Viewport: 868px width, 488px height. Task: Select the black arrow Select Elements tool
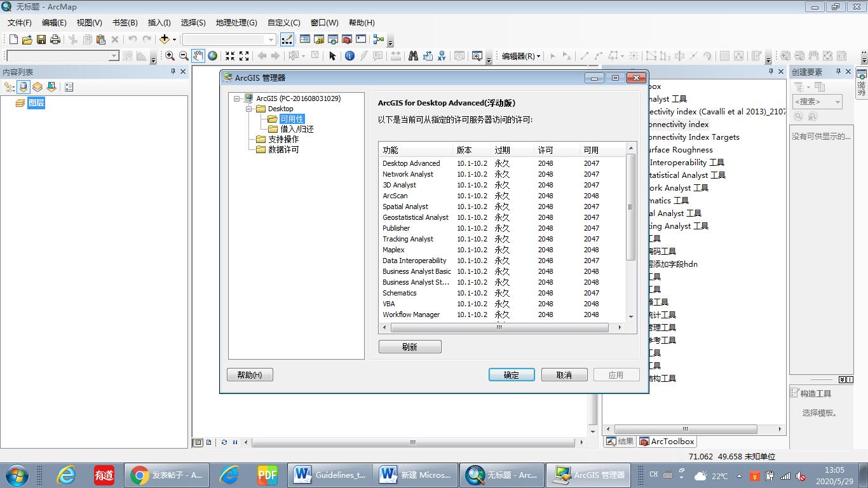[x=332, y=56]
